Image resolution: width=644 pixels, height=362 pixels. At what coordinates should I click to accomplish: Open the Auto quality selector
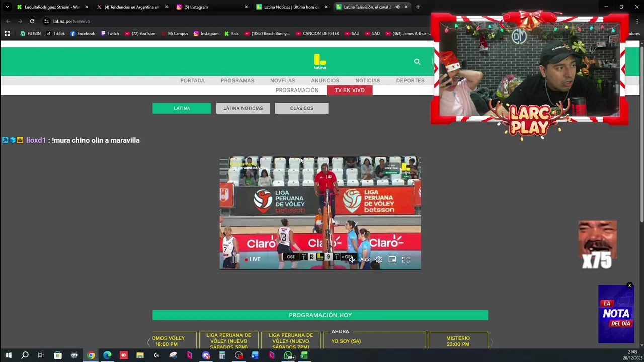365,260
